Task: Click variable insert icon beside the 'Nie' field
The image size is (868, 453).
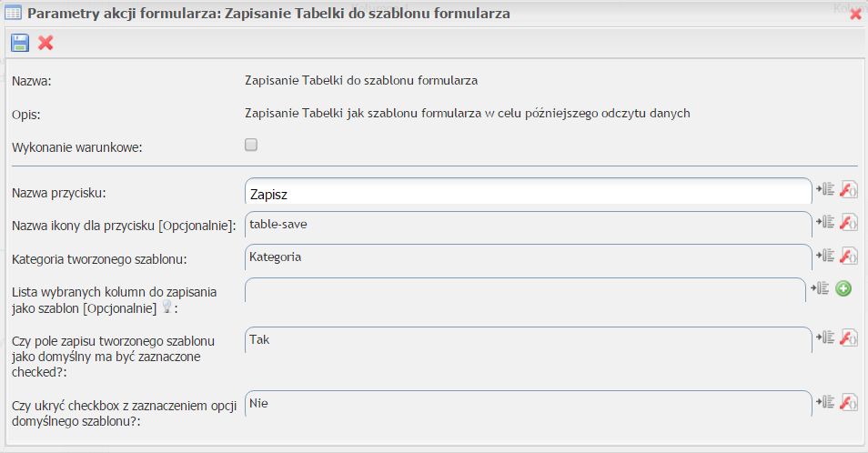Action: [x=825, y=401]
